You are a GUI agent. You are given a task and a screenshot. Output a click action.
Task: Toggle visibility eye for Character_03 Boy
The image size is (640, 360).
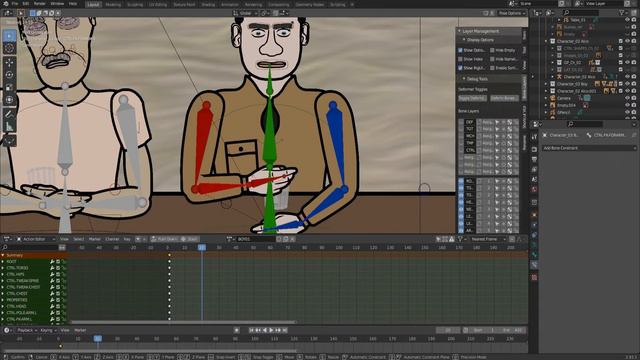pyautogui.click(x=627, y=84)
